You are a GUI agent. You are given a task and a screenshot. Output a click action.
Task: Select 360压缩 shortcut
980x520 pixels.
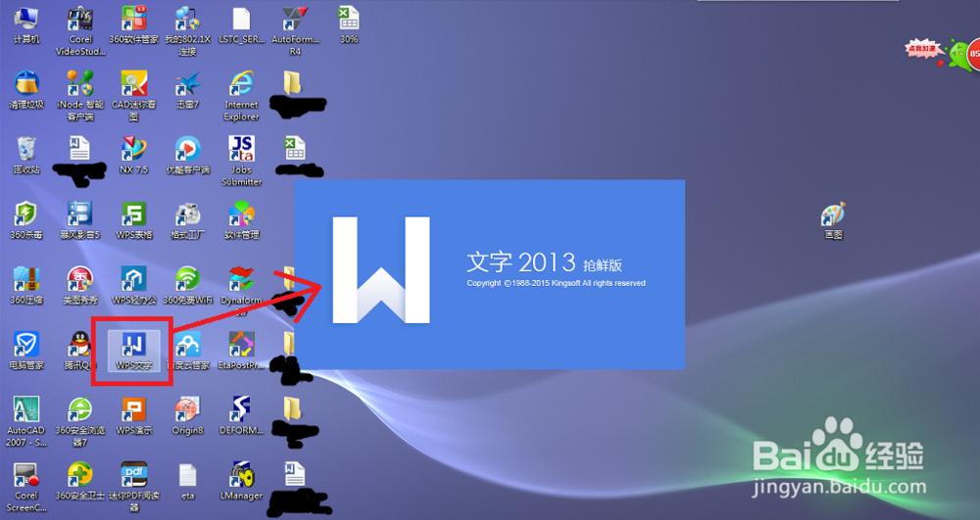pos(26,285)
